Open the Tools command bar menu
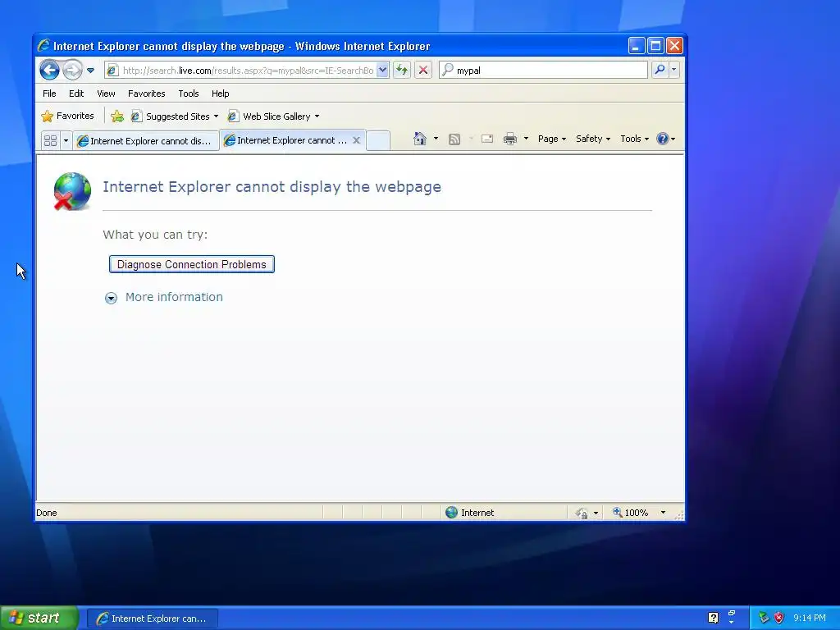 tap(634, 139)
